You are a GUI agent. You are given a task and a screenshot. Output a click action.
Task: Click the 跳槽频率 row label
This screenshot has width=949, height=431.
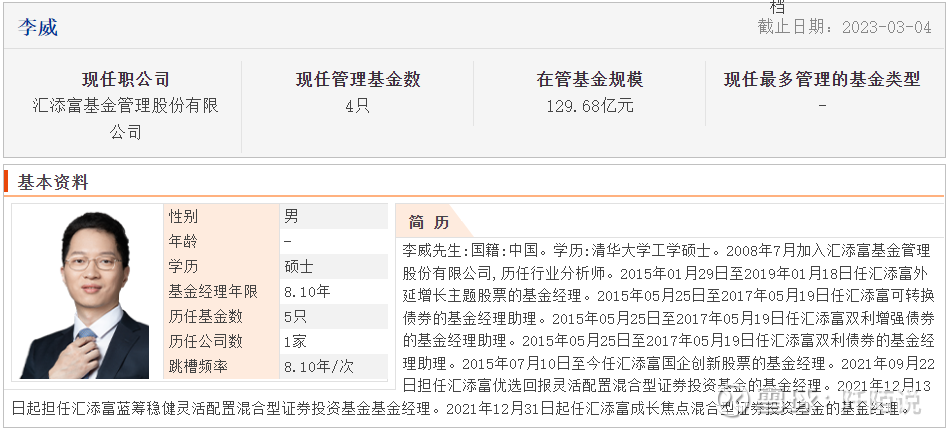click(x=198, y=367)
